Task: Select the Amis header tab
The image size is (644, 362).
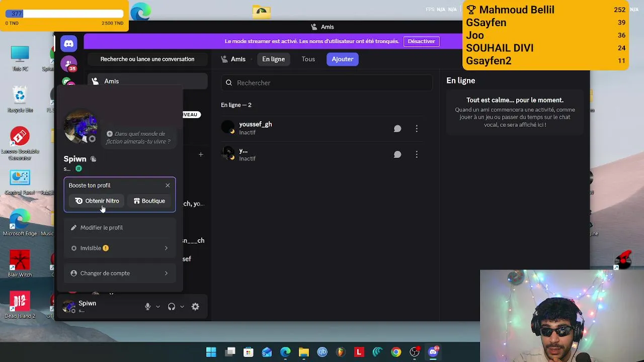Action: tap(233, 59)
